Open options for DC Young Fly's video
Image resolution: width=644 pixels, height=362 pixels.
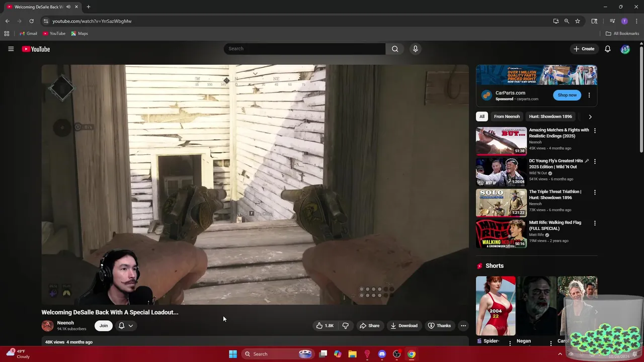pyautogui.click(x=595, y=161)
